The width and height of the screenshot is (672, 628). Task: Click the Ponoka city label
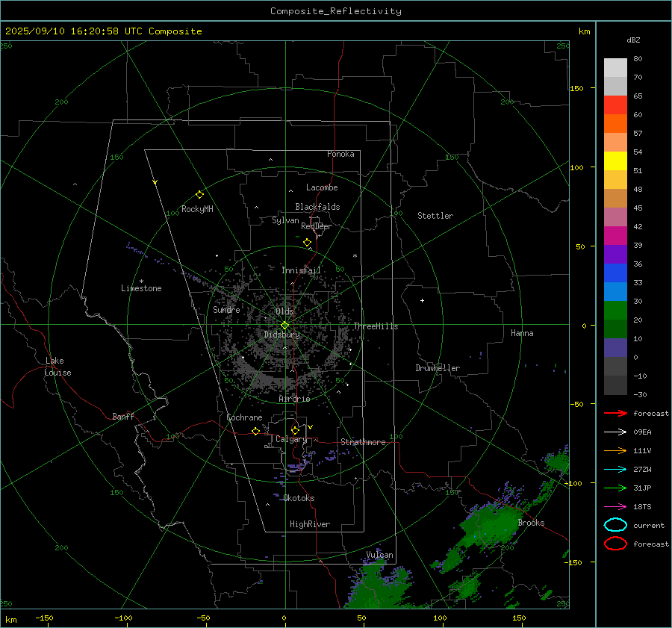tap(340, 154)
